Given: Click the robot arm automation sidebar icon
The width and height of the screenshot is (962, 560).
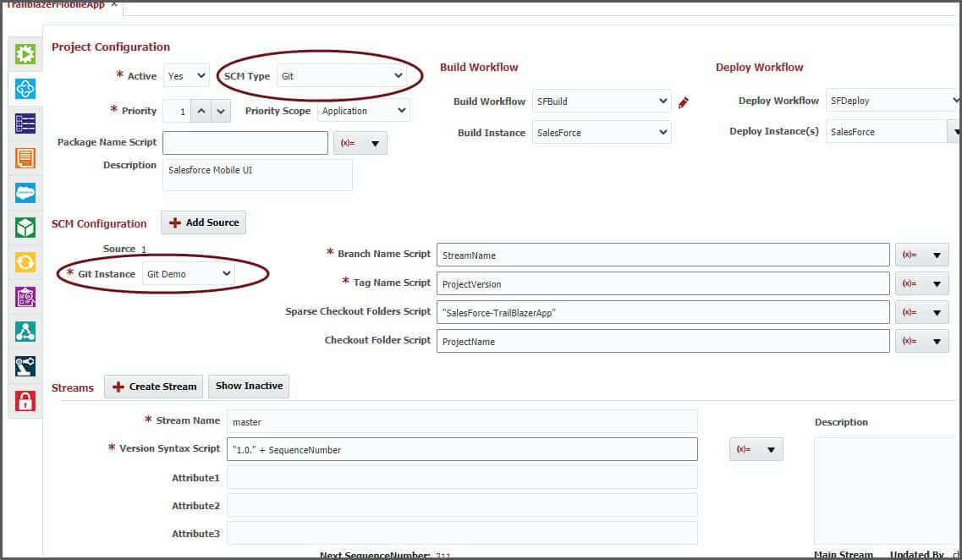Looking at the screenshot, I should (x=25, y=365).
